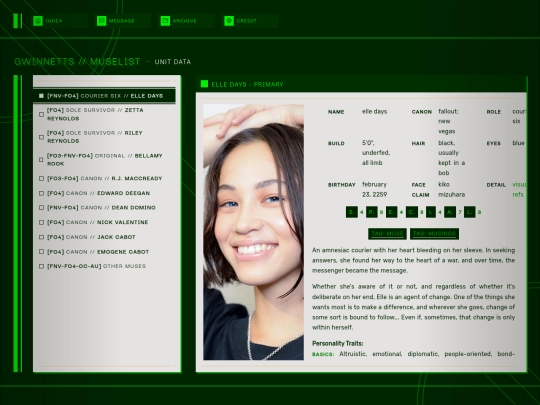Click the S. SPECIAL stat box

pyautogui.click(x=352, y=212)
